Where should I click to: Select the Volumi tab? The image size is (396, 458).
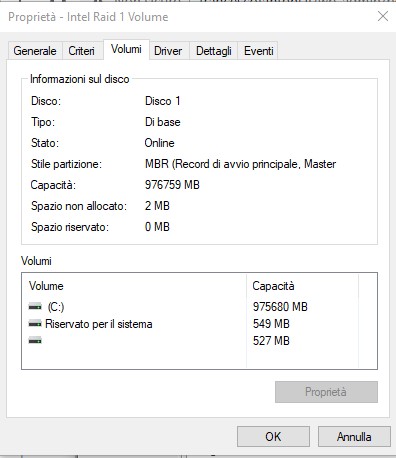tap(126, 49)
